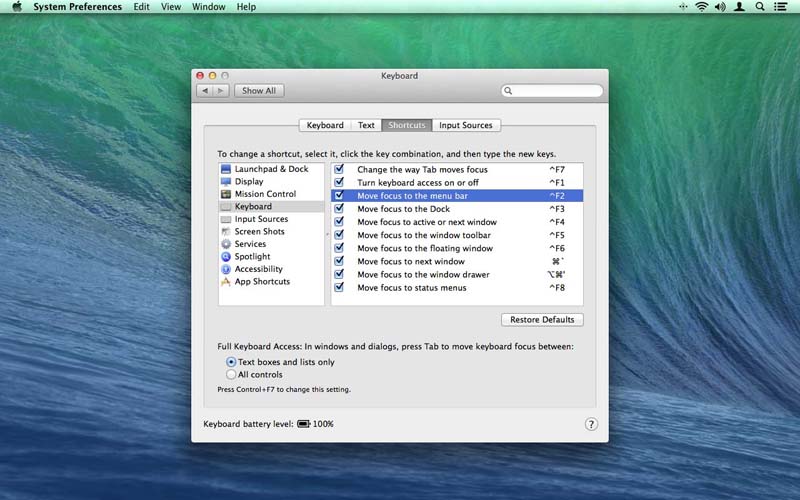Open the Apple menu icon
This screenshot has height=500, width=800.
coord(17,7)
